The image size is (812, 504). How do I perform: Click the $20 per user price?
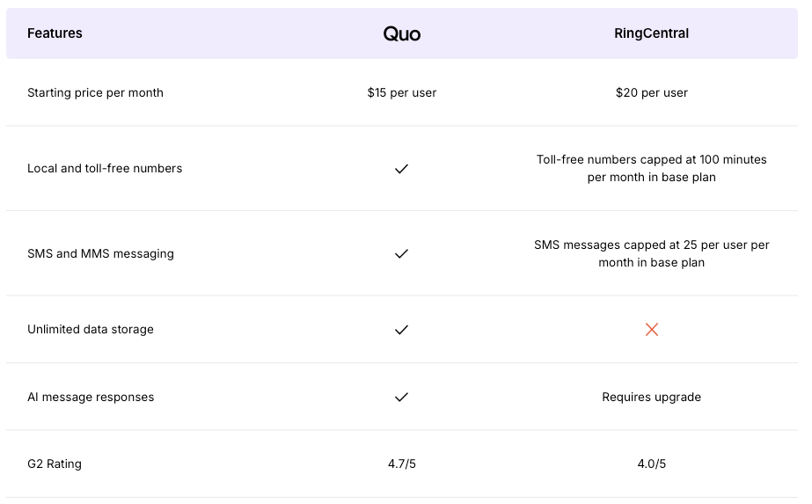(x=652, y=92)
